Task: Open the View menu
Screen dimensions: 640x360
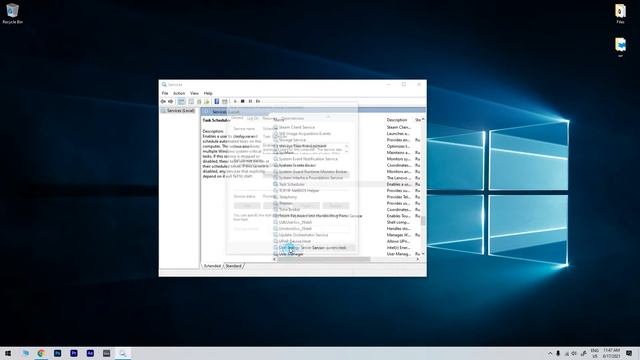Action: coord(194,93)
